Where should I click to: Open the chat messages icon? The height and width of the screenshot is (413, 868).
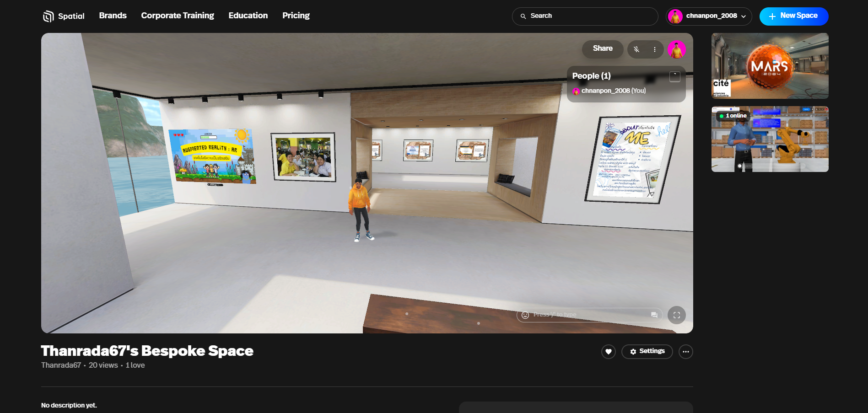coord(654,315)
